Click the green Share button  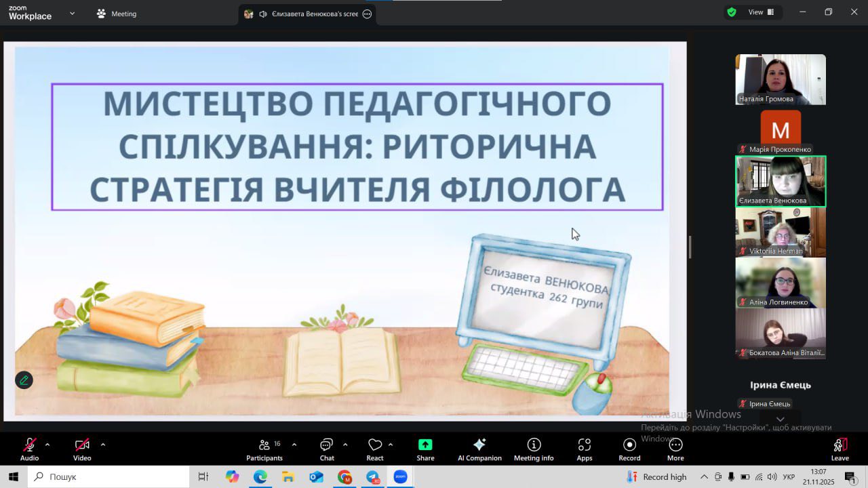pyautogui.click(x=425, y=449)
